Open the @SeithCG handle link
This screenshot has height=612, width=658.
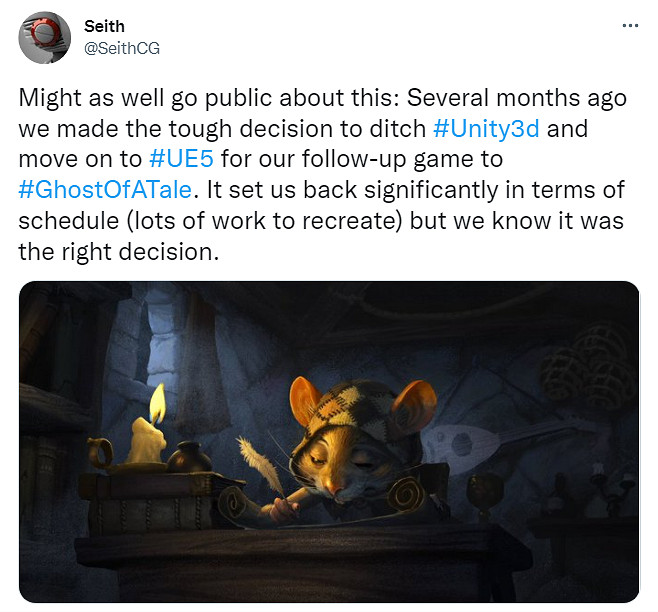122,48
